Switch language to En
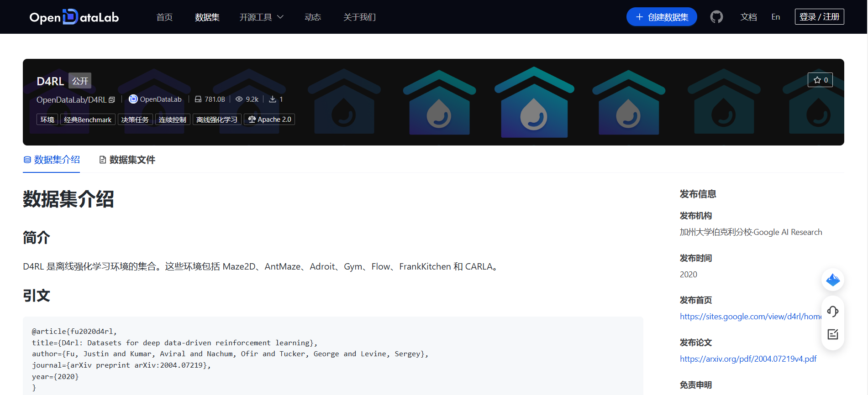 tap(776, 17)
